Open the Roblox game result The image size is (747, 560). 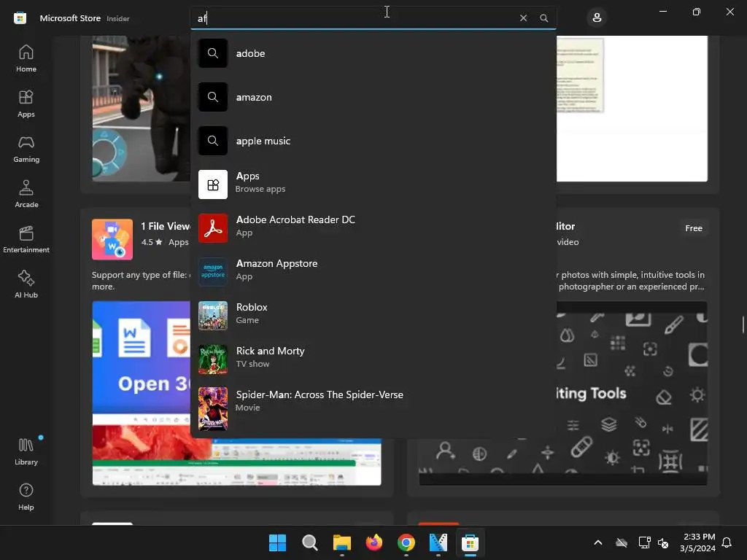point(373,316)
